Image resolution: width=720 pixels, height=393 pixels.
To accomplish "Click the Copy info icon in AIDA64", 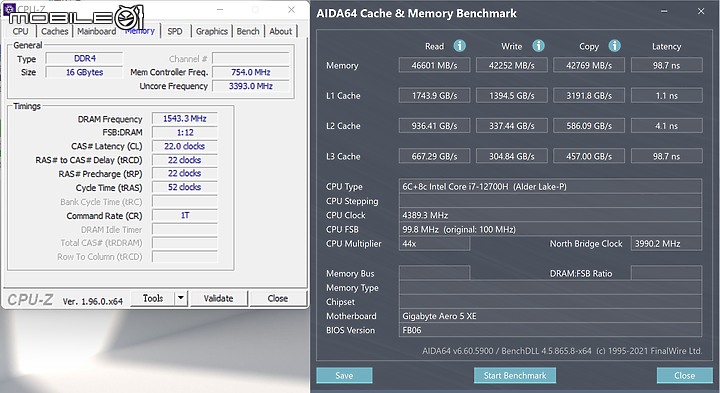I will coord(614,46).
